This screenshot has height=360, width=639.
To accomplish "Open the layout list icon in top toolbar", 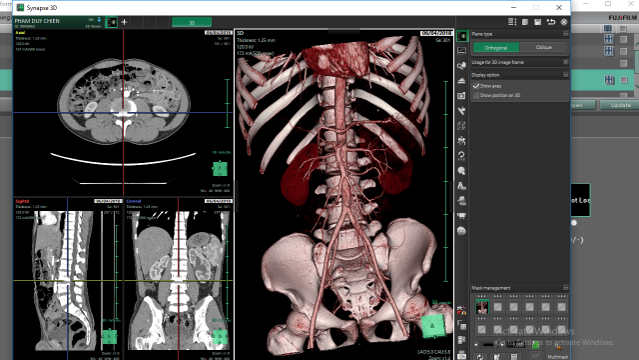I will coord(512,22).
